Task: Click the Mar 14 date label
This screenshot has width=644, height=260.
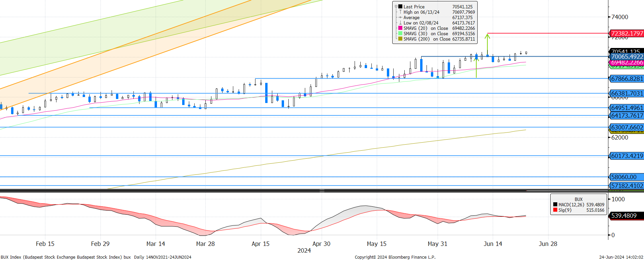Action: (x=156, y=244)
